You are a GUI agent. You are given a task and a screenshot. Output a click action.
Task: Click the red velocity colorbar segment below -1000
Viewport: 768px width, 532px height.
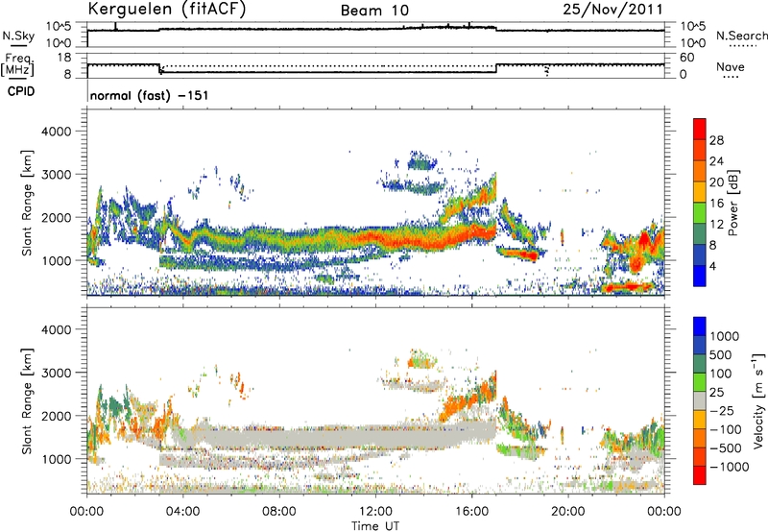700,475
